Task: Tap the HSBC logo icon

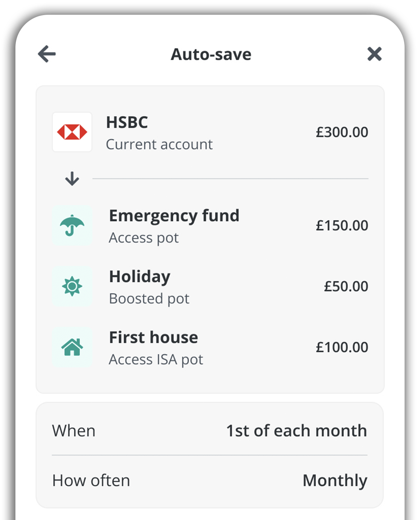Action: 72,132
